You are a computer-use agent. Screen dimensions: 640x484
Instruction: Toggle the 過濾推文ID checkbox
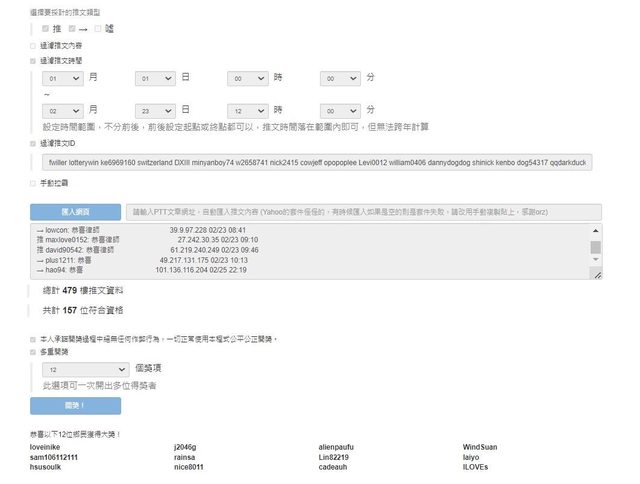pyautogui.click(x=32, y=143)
